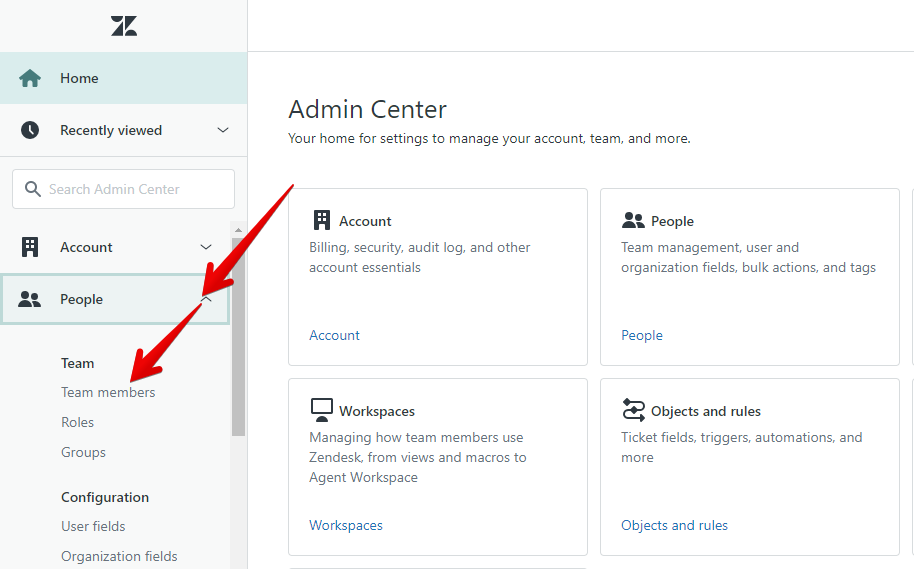Click the Search Admin Center field

pyautogui.click(x=124, y=189)
